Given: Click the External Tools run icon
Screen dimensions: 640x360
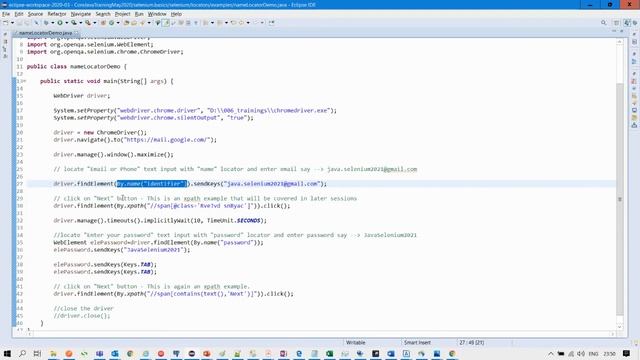Looking at the screenshot, I should pyautogui.click(x=88, y=23).
